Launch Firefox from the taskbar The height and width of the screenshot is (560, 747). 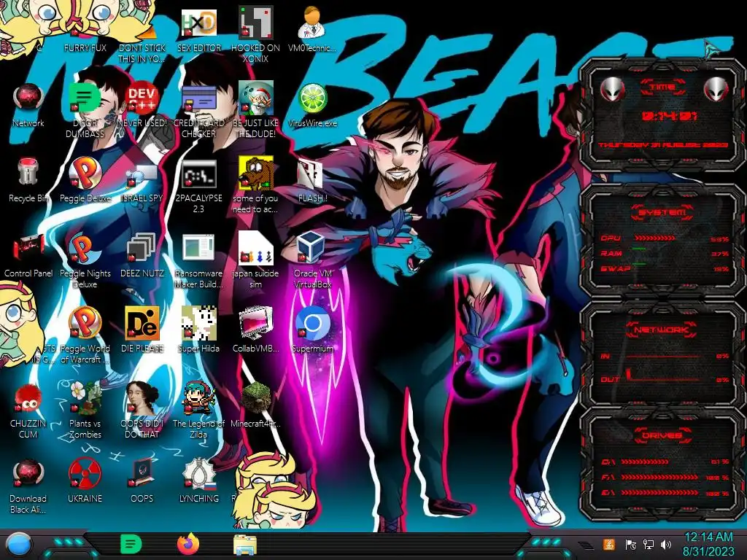point(188,544)
